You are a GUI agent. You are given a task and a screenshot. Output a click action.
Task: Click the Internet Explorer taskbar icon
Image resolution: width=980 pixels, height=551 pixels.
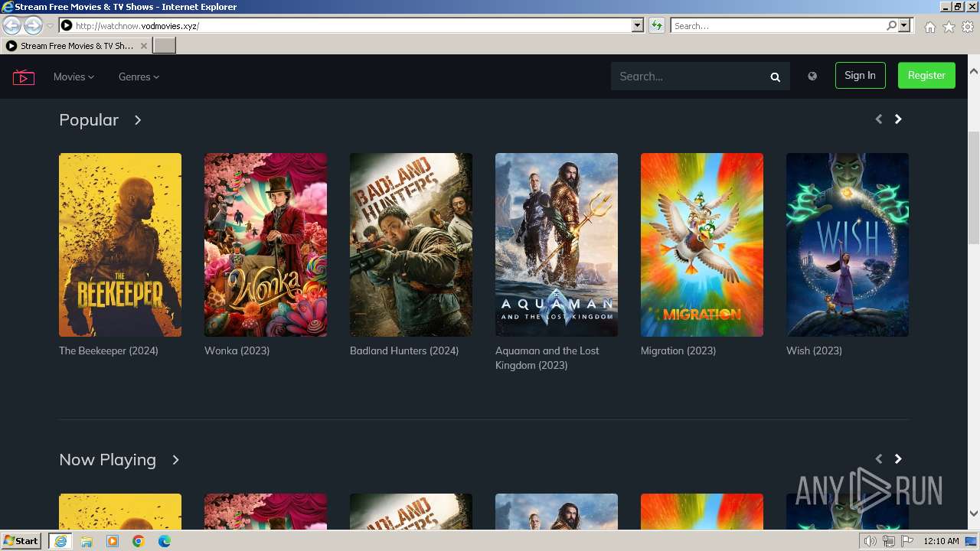pos(60,541)
